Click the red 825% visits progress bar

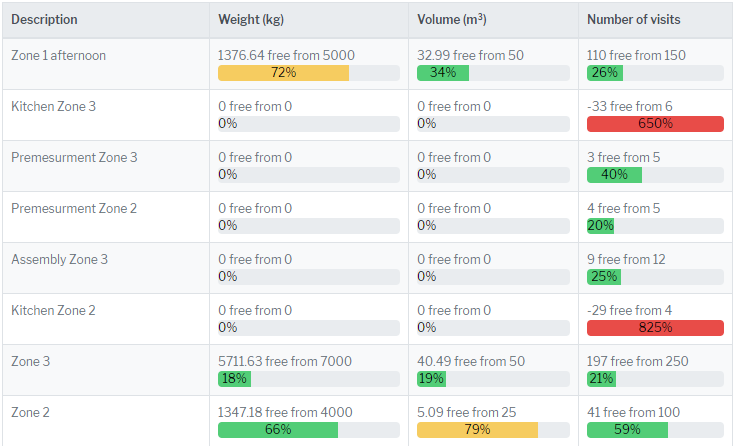tap(654, 328)
